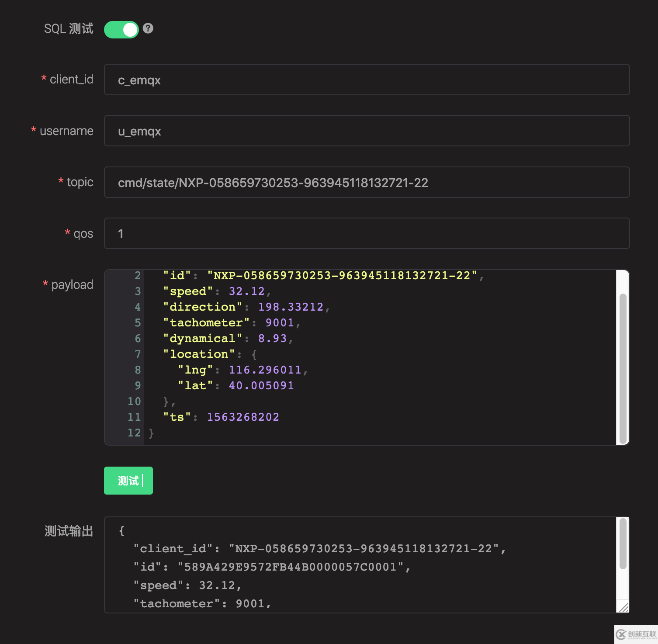
Task: Click the 测试输出 label
Action: click(69, 531)
